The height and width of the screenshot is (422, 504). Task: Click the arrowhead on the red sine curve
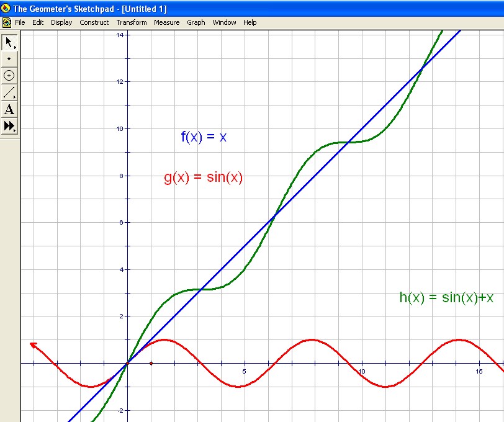click(x=34, y=345)
